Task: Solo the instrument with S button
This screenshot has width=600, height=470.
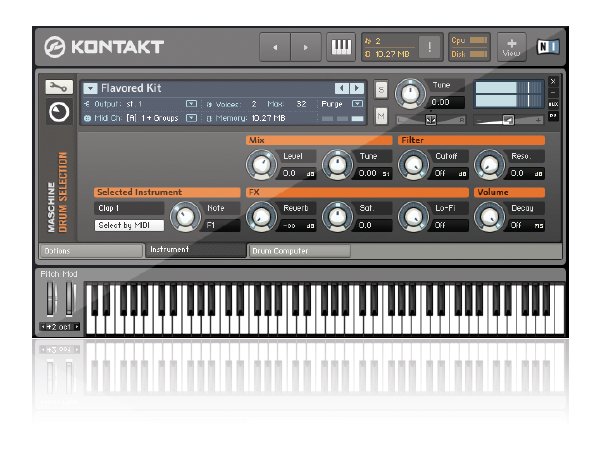Action: coord(381,90)
